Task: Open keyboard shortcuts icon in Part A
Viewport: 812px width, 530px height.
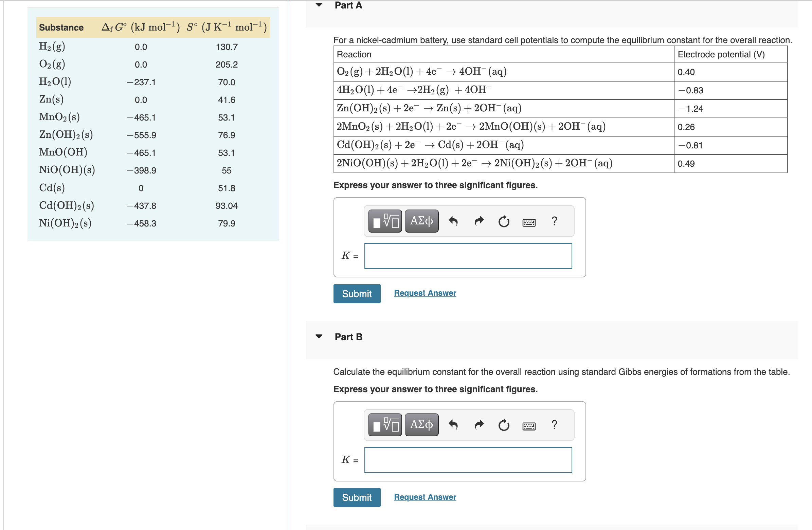Action: click(x=529, y=222)
